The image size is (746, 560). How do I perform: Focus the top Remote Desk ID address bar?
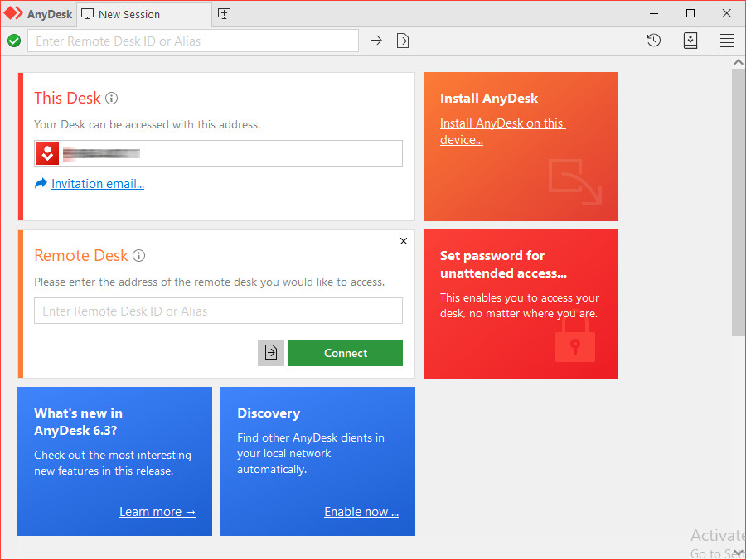click(193, 41)
